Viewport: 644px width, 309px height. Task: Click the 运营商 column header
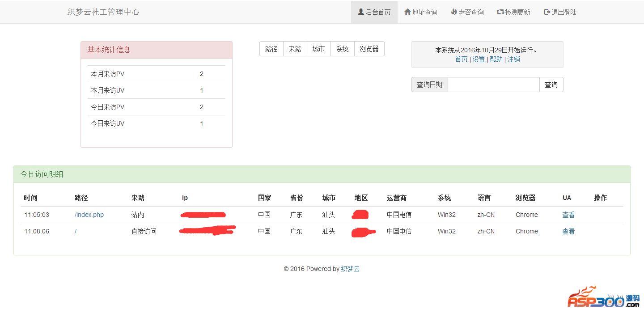(x=397, y=198)
